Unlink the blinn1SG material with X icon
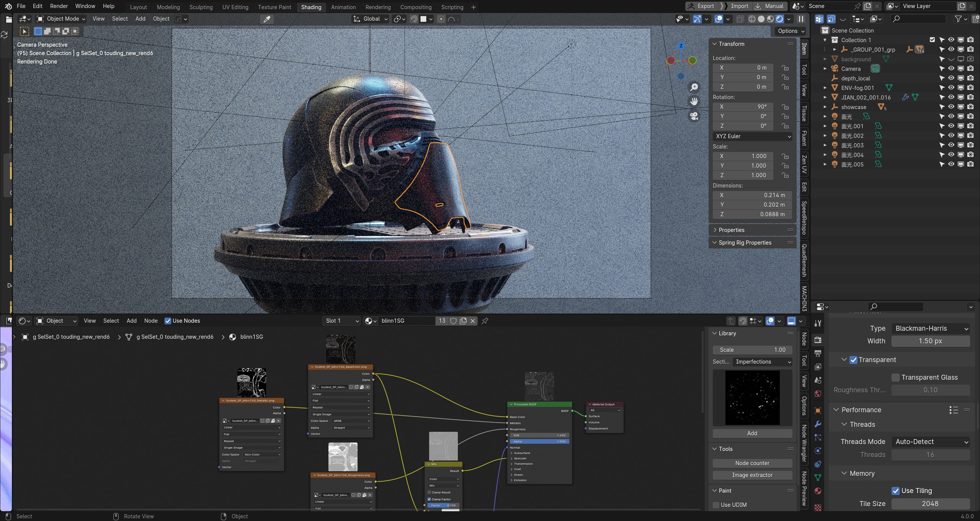Image resolution: width=980 pixels, height=521 pixels. point(473,321)
